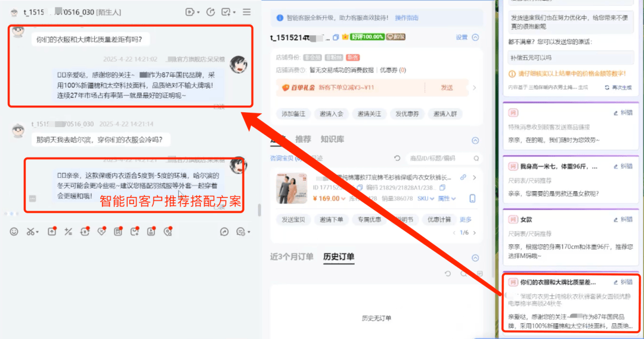Viewport: 644px width, 339px height.
Task: Click the forward arrow icon in chat toolbar
Action: coord(224,232)
